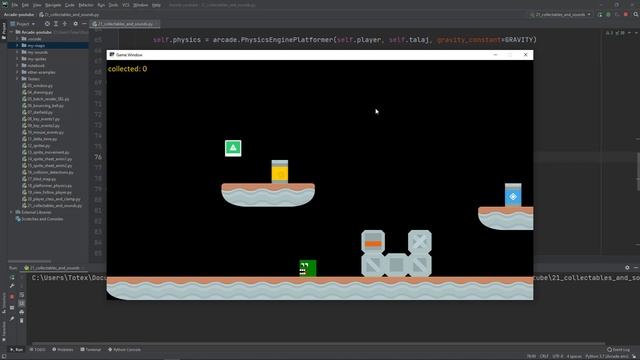Click the Collapse All icon in Project panel
640x360 pixels.
click(64, 24)
